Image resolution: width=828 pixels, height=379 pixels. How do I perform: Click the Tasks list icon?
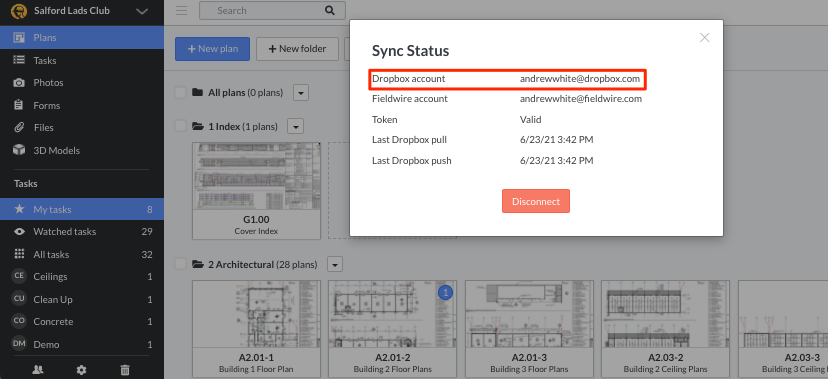pyautogui.click(x=19, y=60)
